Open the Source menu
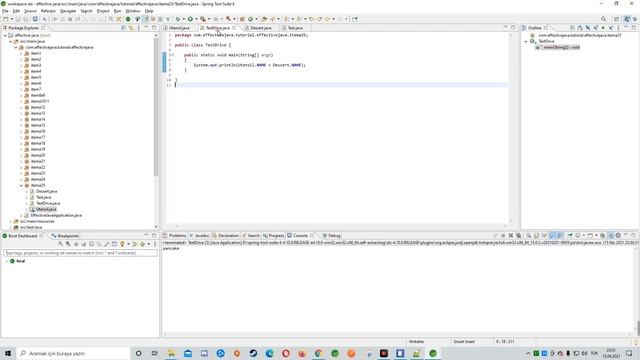 click(30, 11)
